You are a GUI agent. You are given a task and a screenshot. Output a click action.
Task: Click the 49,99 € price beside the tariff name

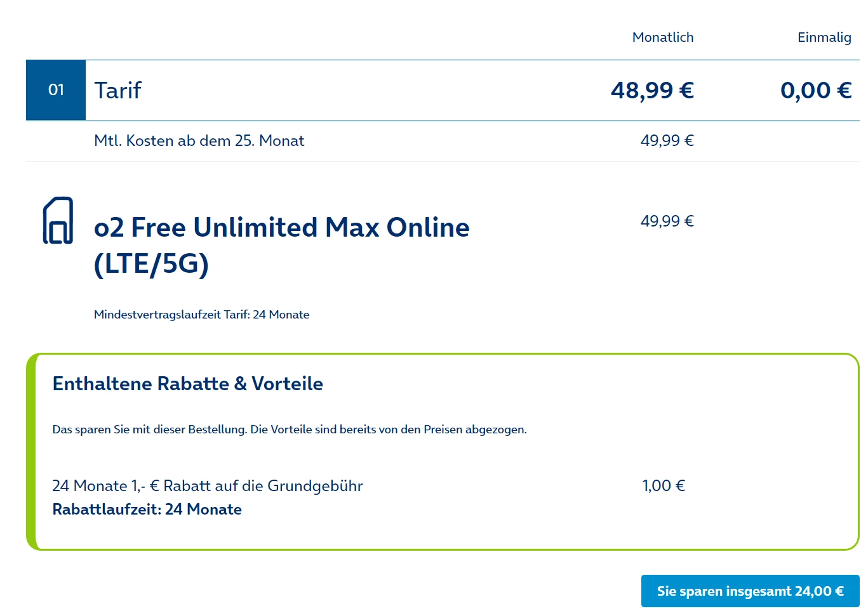coord(667,221)
